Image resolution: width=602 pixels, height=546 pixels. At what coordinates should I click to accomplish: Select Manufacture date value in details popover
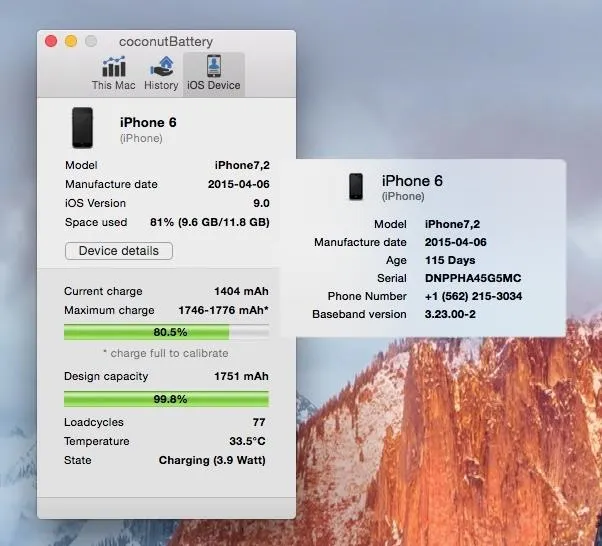(455, 242)
